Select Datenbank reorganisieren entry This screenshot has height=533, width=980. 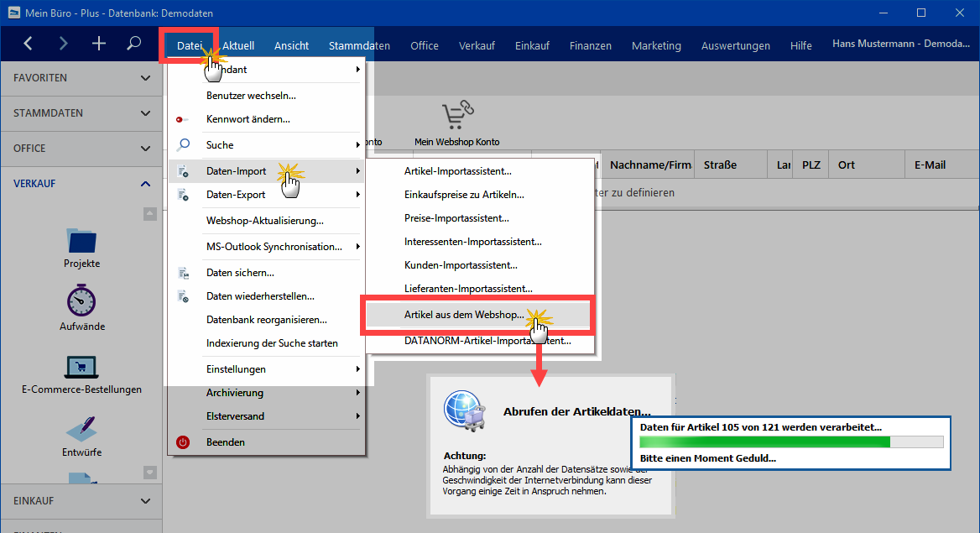click(267, 320)
